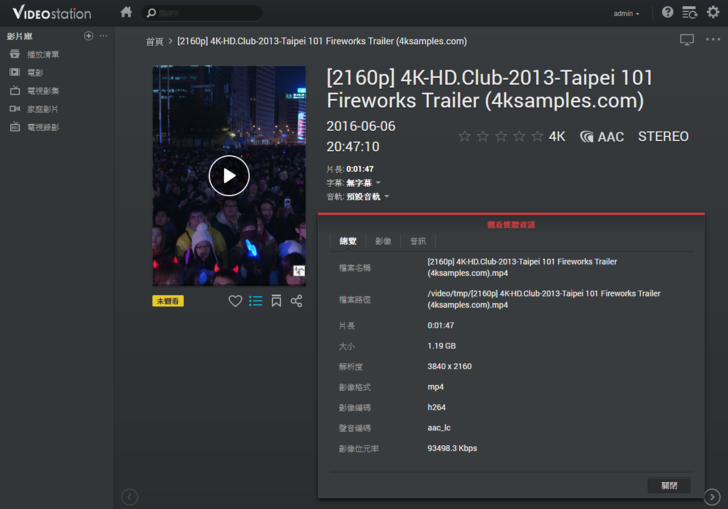Screen dimensions: 728x509
Task: Add a new video library
Action: click(89, 36)
